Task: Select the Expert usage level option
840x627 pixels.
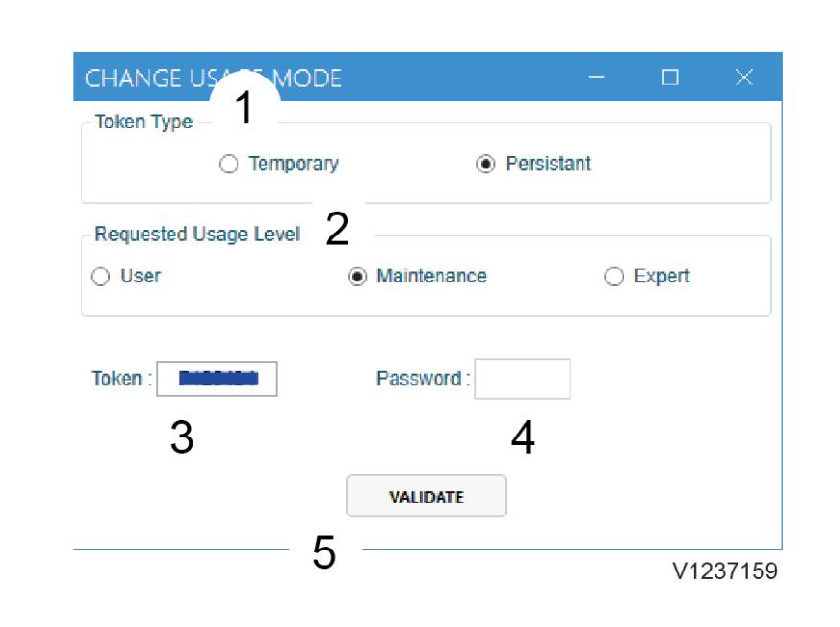Action: click(x=614, y=277)
